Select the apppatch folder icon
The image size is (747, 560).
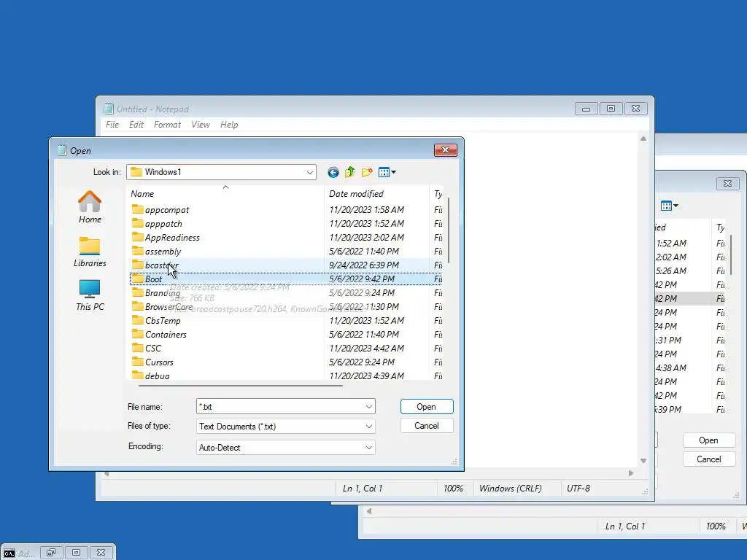(138, 223)
